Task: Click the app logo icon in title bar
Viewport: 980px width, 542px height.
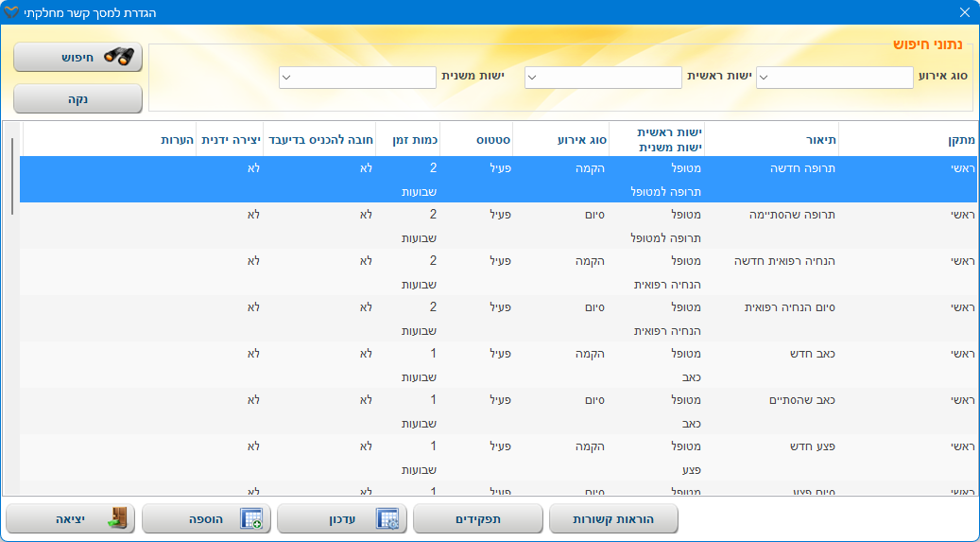Action: 12,12
